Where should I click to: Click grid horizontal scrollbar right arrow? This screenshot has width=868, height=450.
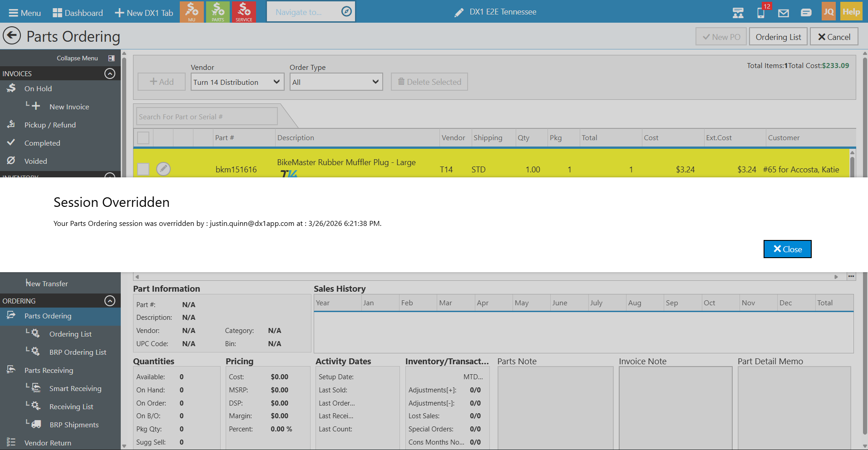[x=836, y=277]
